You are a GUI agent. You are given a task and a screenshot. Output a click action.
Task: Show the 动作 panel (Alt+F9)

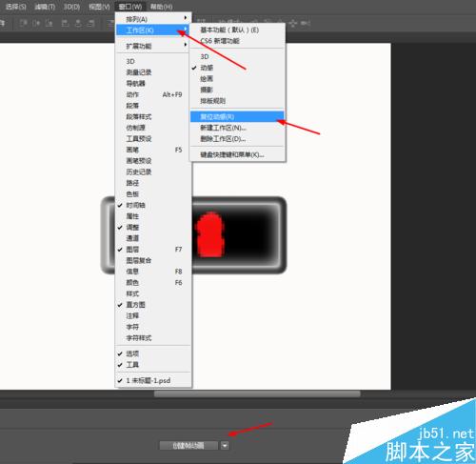coord(153,94)
